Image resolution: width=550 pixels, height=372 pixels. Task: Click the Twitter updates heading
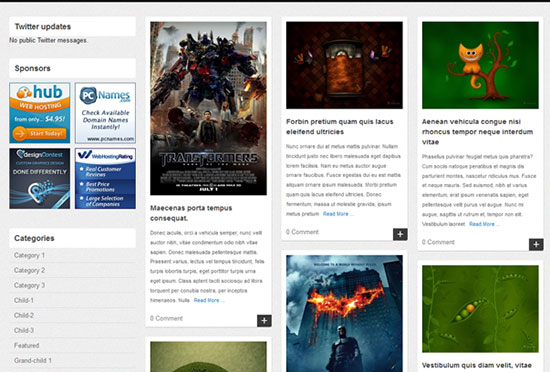(43, 27)
